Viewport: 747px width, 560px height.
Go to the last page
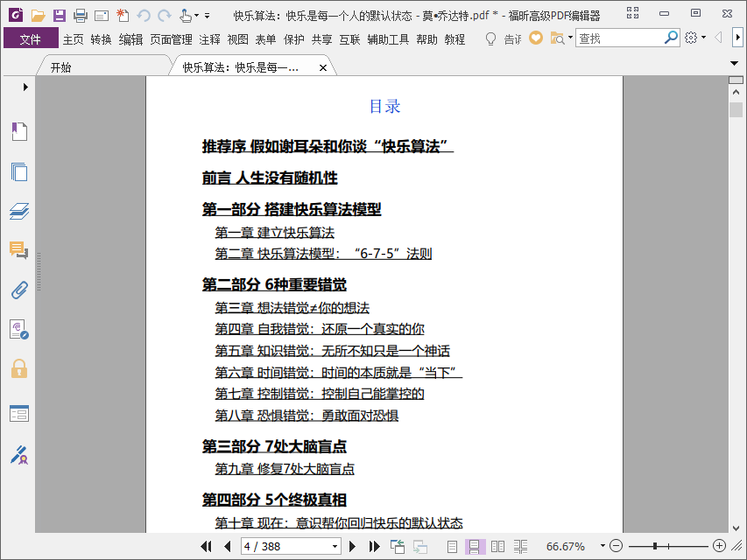click(374, 546)
